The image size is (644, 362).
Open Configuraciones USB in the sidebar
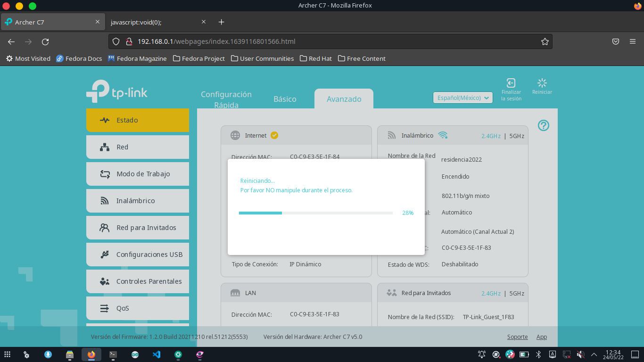pos(138,255)
